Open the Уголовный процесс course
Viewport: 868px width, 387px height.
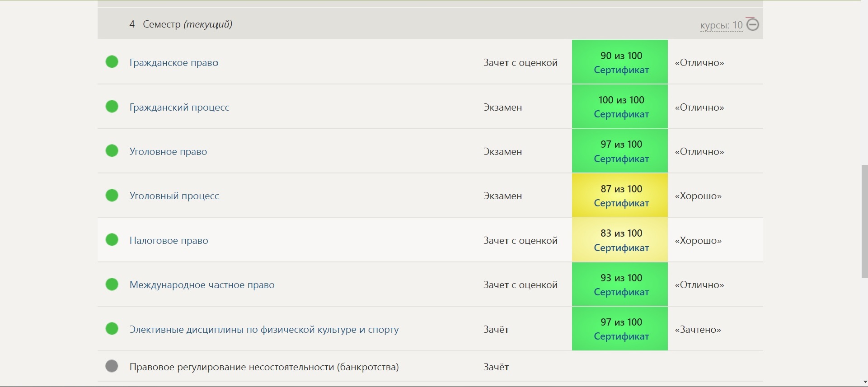[174, 196]
